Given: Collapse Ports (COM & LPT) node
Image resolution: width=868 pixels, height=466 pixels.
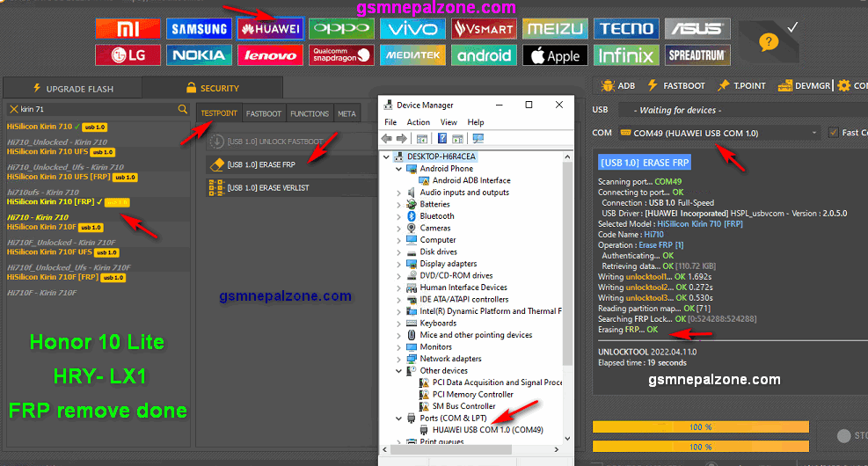Looking at the screenshot, I should (398, 419).
